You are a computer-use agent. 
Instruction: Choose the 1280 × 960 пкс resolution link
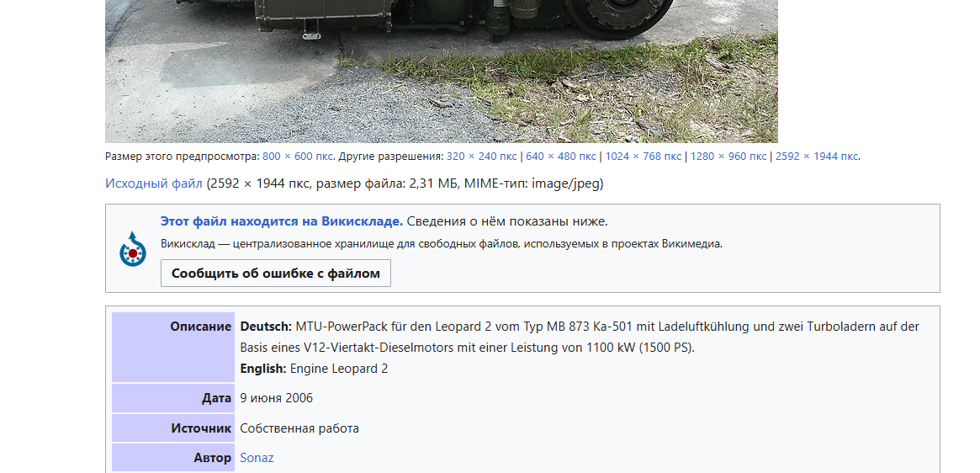(x=728, y=157)
